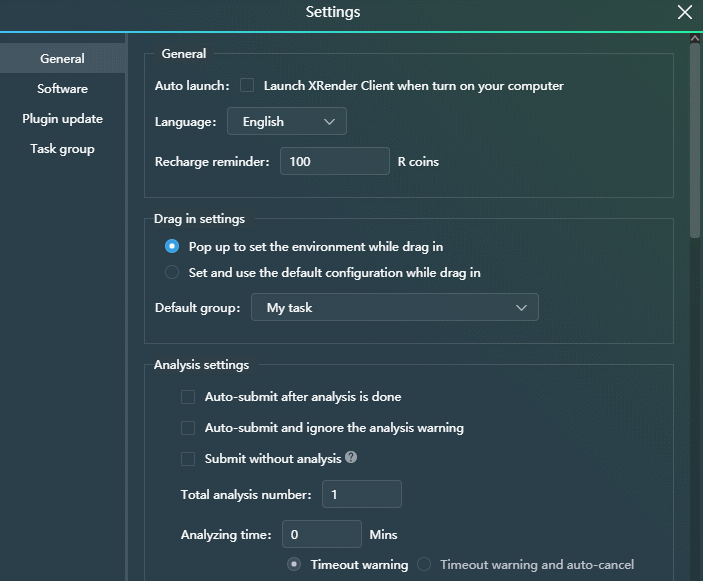The image size is (703, 581).
Task: Focus the Total analysis number field
Action: [361, 494]
